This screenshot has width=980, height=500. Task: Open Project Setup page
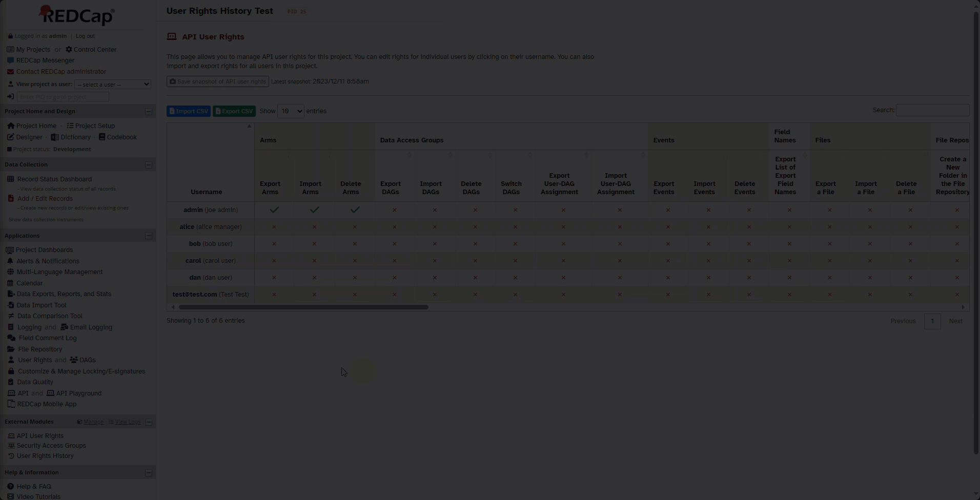click(x=95, y=126)
